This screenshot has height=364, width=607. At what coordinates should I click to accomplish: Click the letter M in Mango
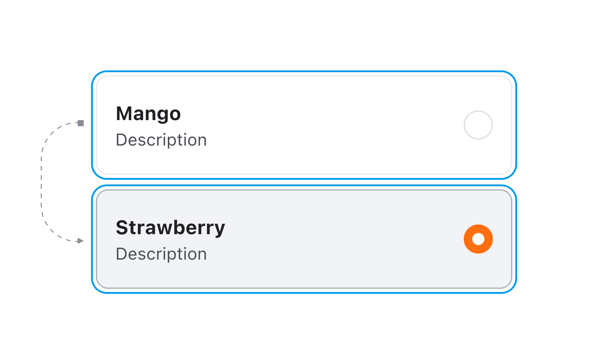124,114
